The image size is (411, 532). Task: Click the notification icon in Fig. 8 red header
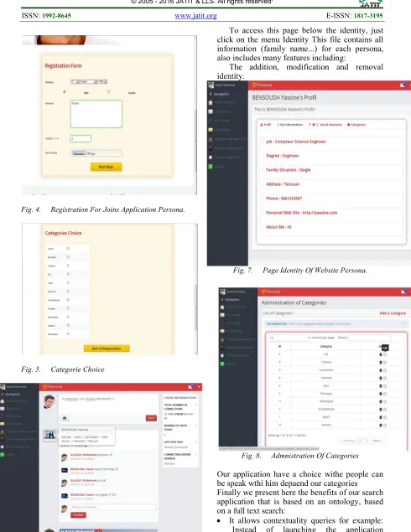[x=403, y=292]
